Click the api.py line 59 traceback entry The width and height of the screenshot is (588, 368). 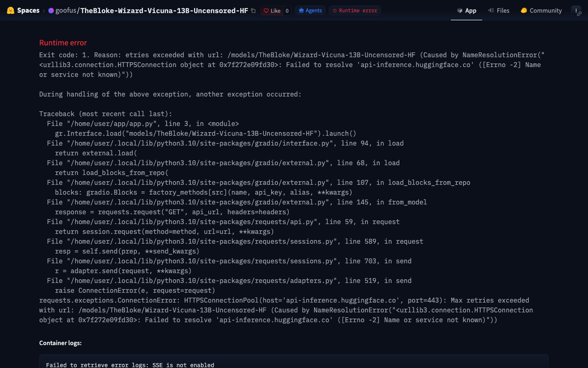click(x=223, y=222)
